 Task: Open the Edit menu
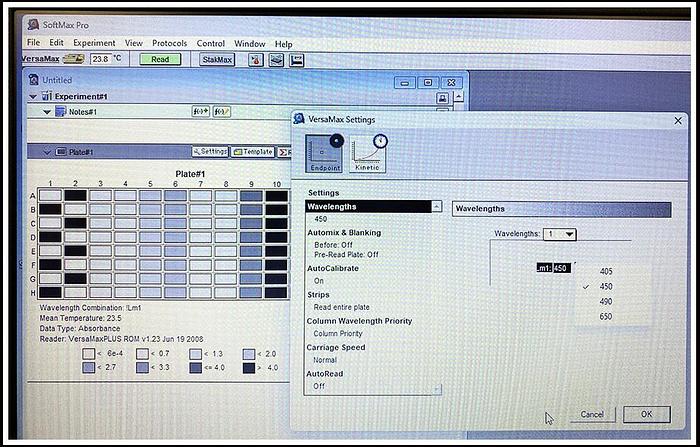56,42
